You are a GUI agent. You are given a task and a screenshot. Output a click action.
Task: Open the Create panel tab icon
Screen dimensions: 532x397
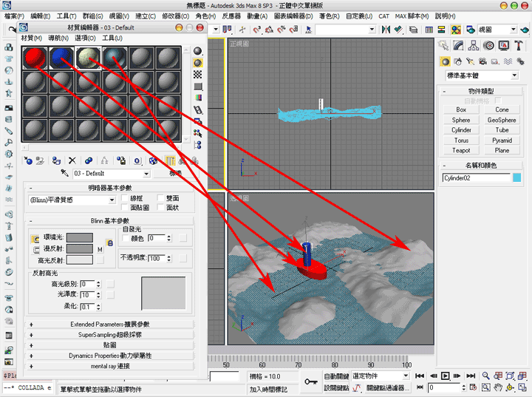click(443, 46)
